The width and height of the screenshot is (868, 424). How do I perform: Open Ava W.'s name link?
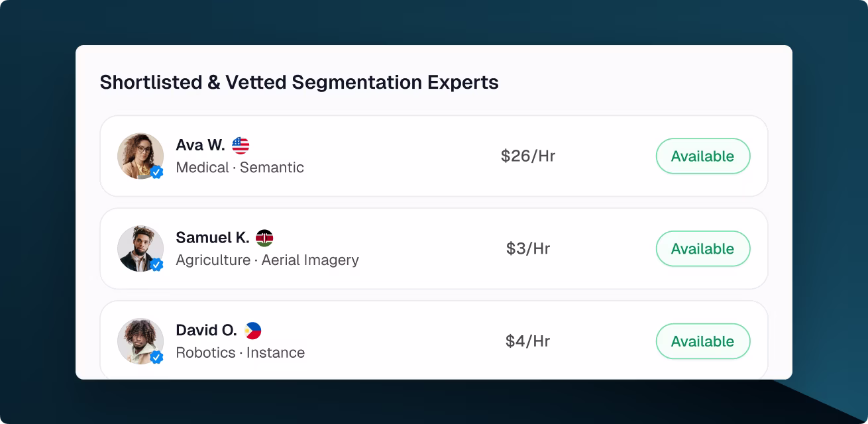click(x=199, y=144)
